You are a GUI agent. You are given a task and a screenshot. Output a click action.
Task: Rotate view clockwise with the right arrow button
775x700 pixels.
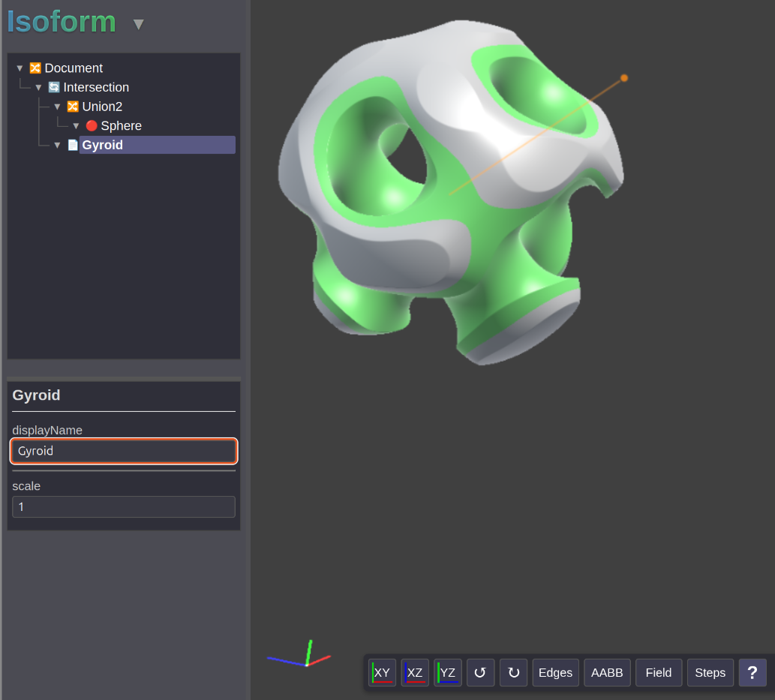[x=513, y=672]
